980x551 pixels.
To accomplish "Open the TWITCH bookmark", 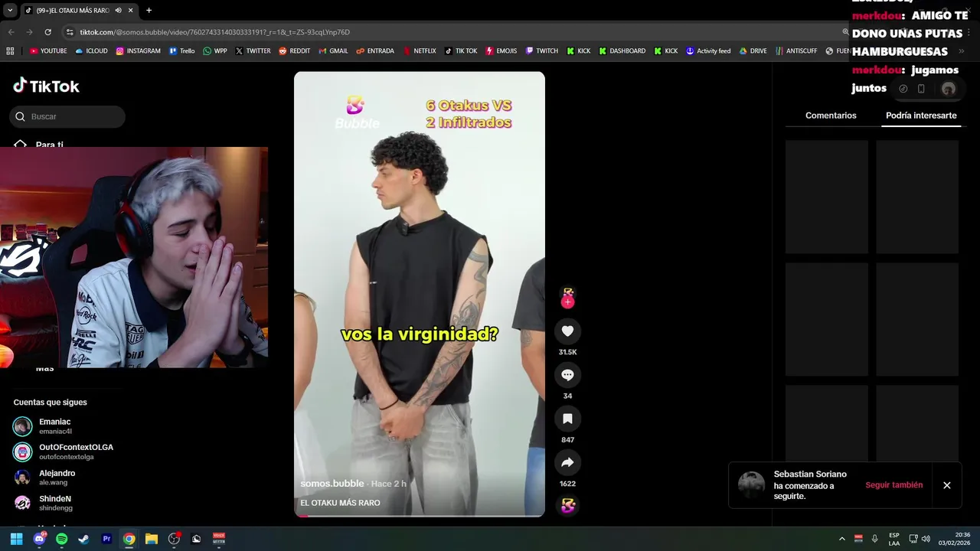I will pos(541,51).
